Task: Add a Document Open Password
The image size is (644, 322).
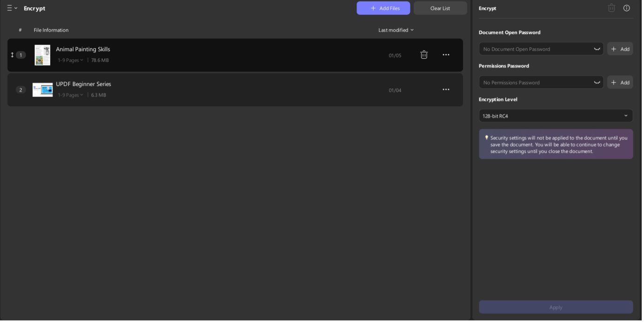Action: coord(620,49)
